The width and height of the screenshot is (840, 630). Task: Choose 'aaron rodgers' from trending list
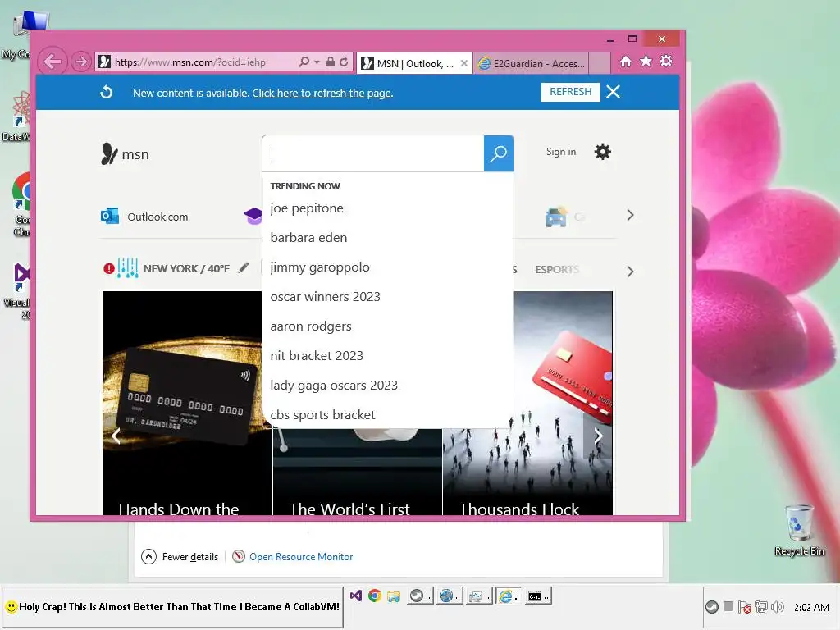[x=311, y=326]
